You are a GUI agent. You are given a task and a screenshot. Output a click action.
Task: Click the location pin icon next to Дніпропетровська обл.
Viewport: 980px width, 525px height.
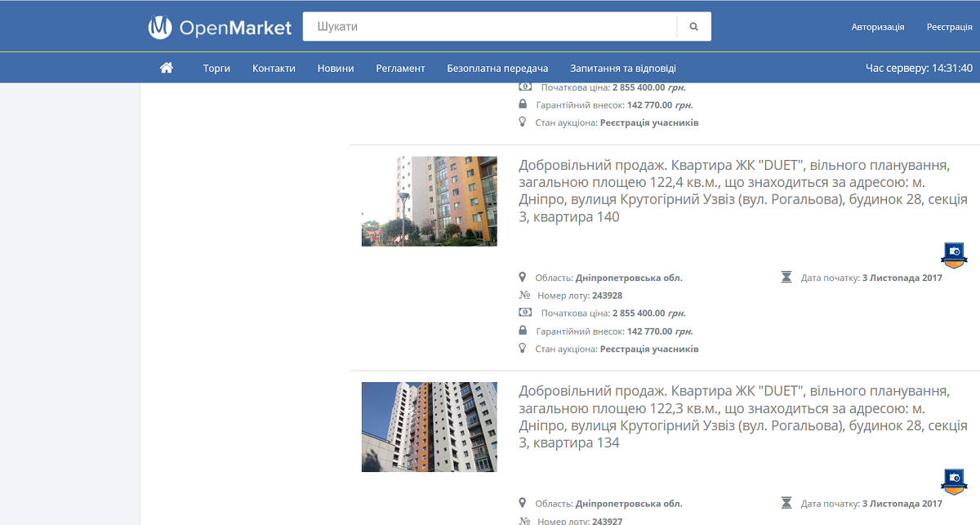coord(523,277)
